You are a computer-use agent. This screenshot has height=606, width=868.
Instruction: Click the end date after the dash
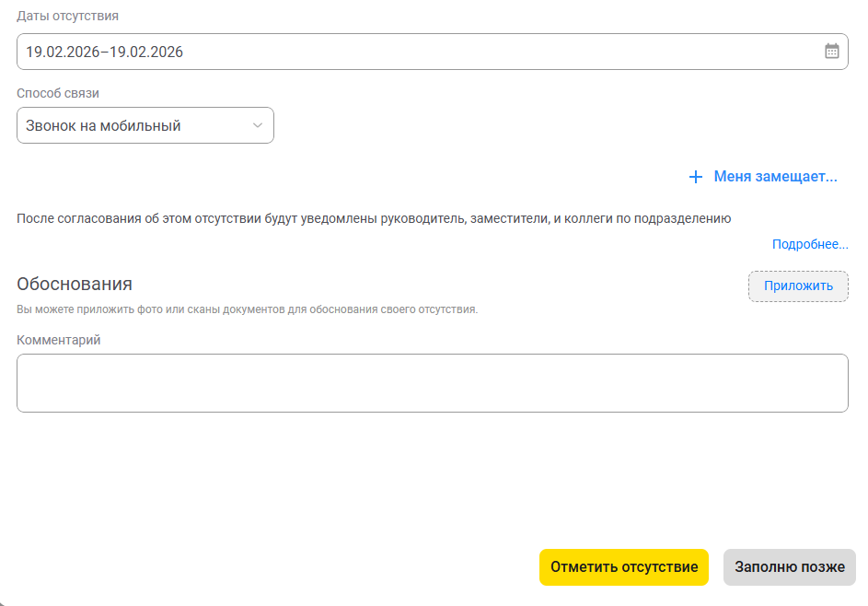[x=146, y=52]
